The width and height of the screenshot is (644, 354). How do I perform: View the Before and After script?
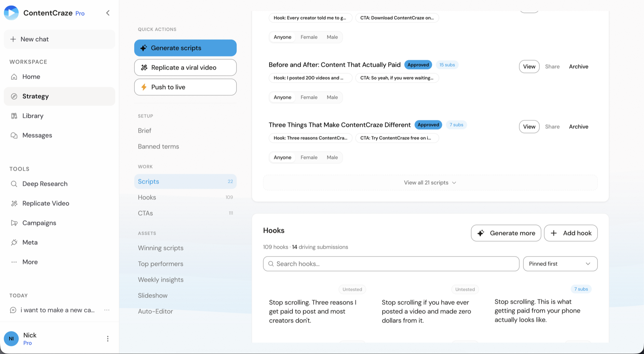click(x=529, y=67)
